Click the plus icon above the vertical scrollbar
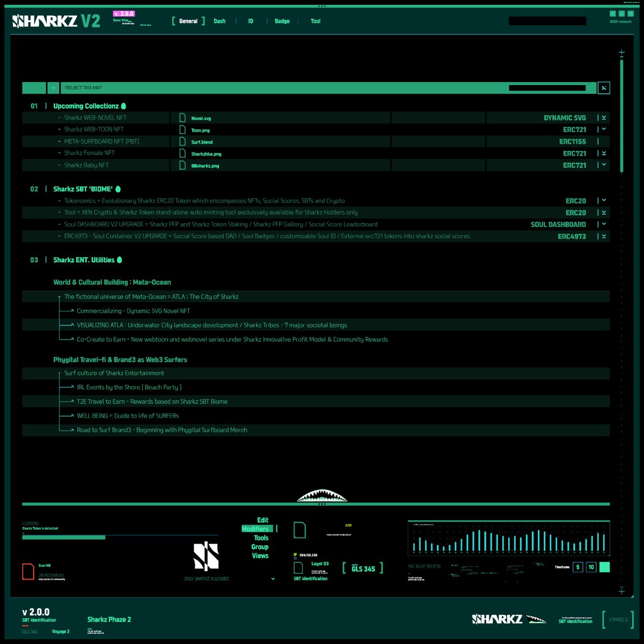Viewport: 644px width, 644px height. pyautogui.click(x=621, y=53)
